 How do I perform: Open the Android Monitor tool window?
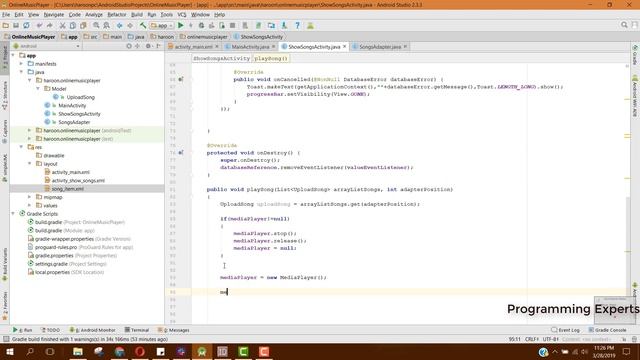coord(92,330)
